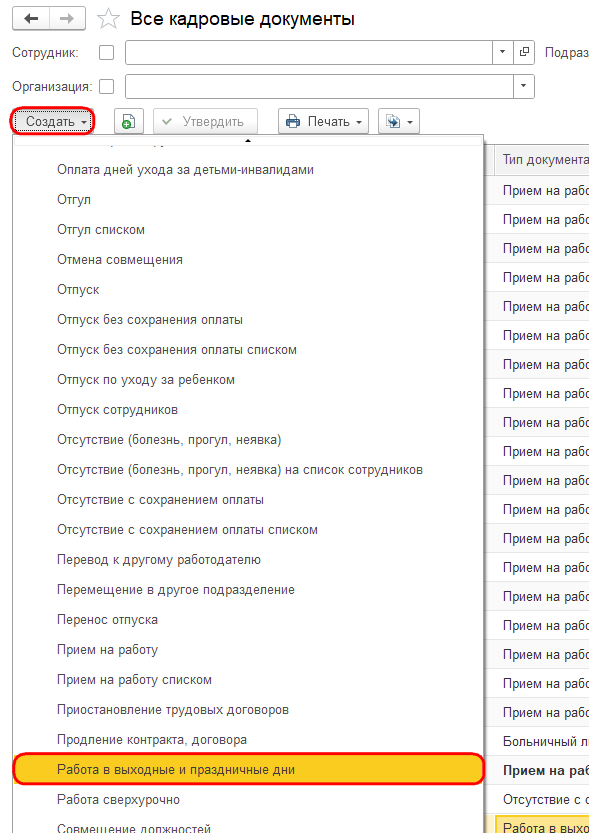The width and height of the screenshot is (589, 833).
Task: Choose Прием на работу menu entry
Action: coord(248,650)
